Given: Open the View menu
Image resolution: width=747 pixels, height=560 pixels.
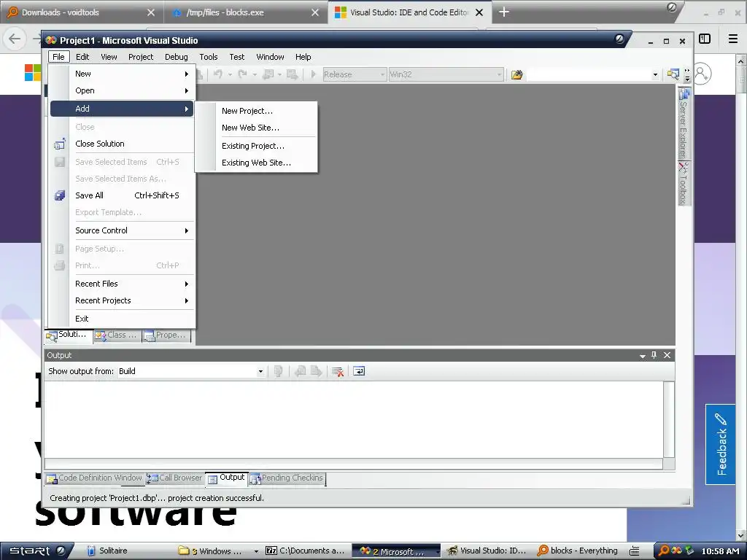Looking at the screenshot, I should coord(109,57).
